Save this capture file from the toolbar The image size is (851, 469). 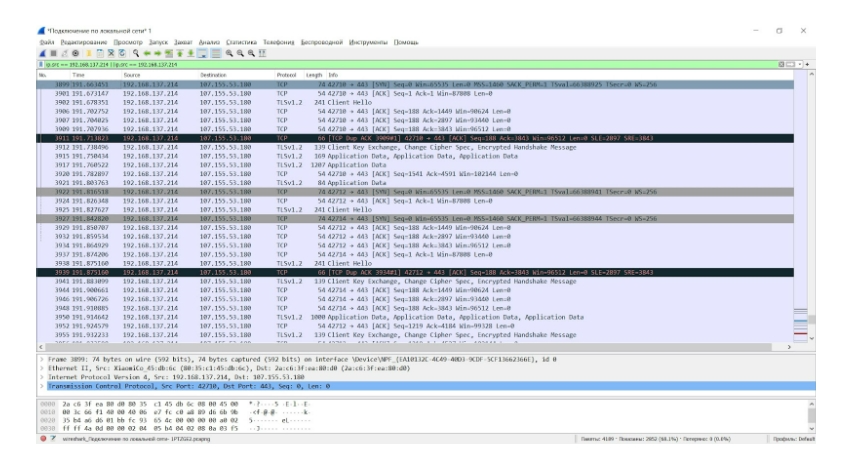point(100,53)
